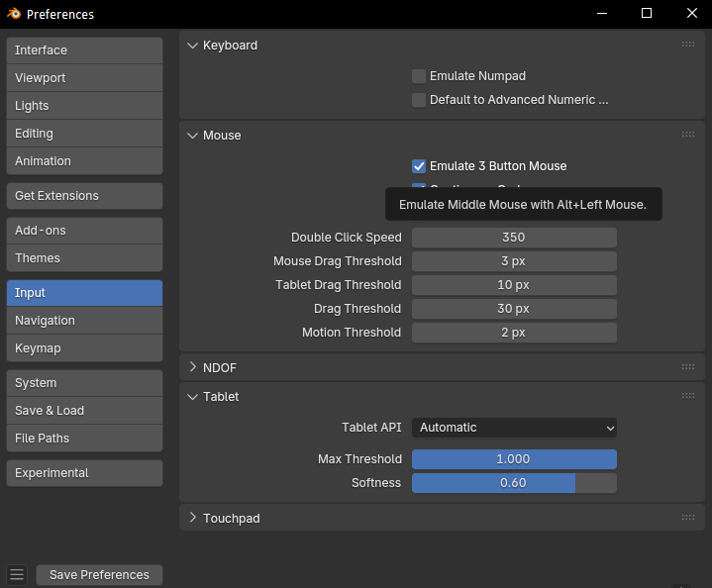This screenshot has width=712, height=588.
Task: Click the Mouse Drag Threshold field
Action: tap(514, 261)
